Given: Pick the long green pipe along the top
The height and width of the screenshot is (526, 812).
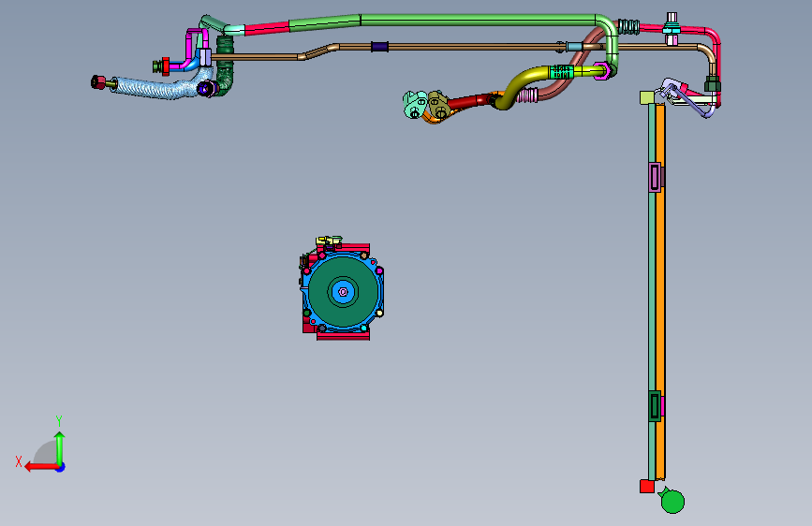Looking at the screenshot, I should pyautogui.click(x=477, y=21).
